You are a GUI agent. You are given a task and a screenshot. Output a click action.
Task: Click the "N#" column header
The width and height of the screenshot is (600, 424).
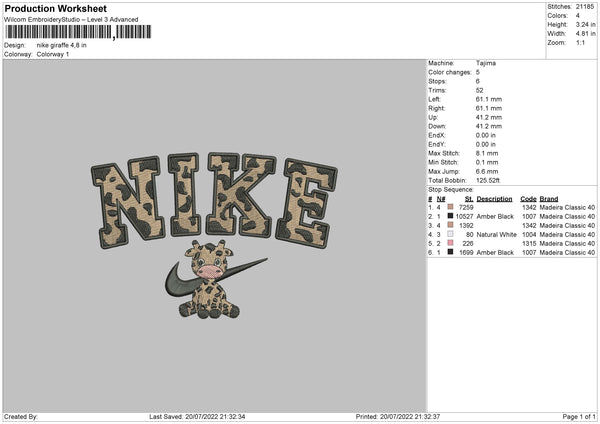pyautogui.click(x=441, y=199)
